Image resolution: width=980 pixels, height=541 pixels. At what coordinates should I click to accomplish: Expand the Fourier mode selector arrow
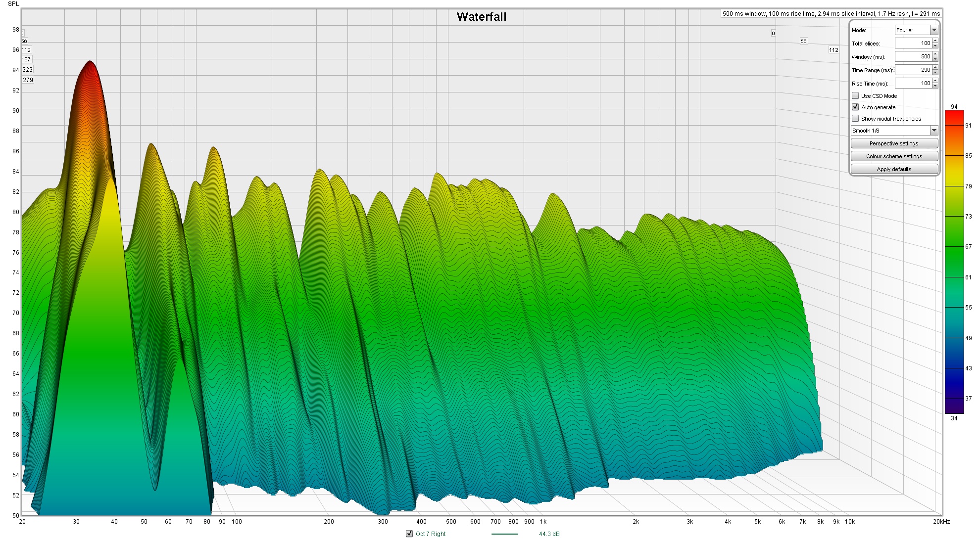(934, 30)
